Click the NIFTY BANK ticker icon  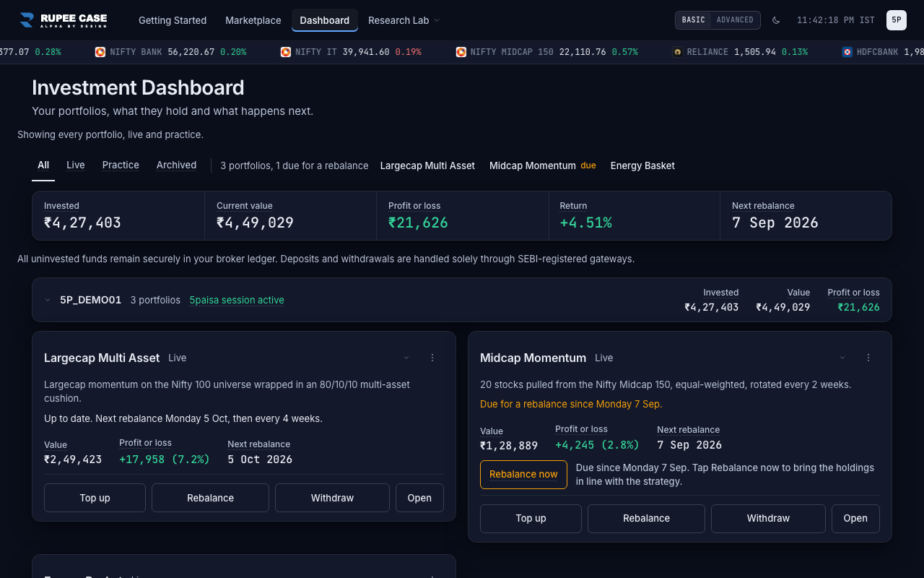tap(100, 52)
